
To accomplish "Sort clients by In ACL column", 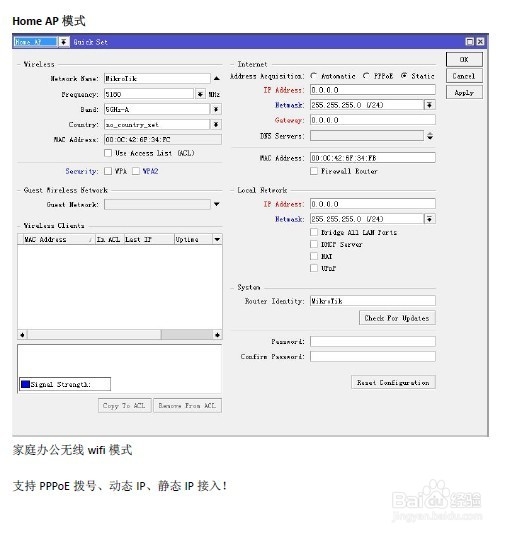I will (109, 239).
